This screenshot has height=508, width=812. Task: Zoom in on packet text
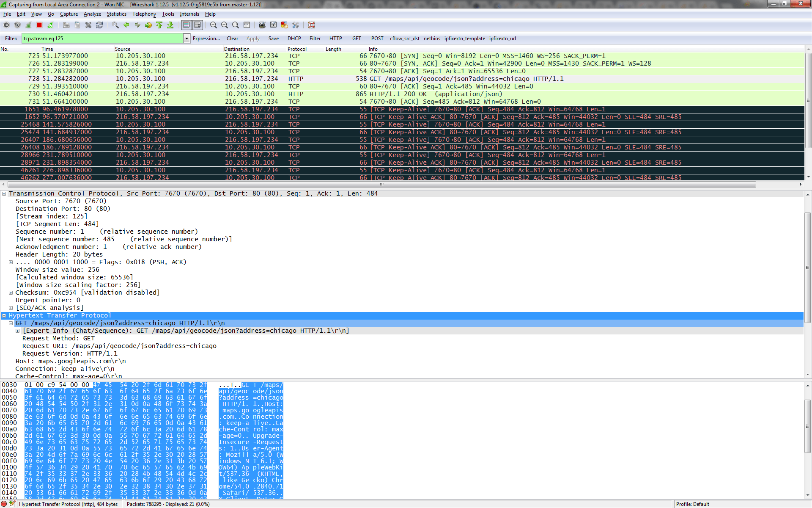click(x=214, y=25)
